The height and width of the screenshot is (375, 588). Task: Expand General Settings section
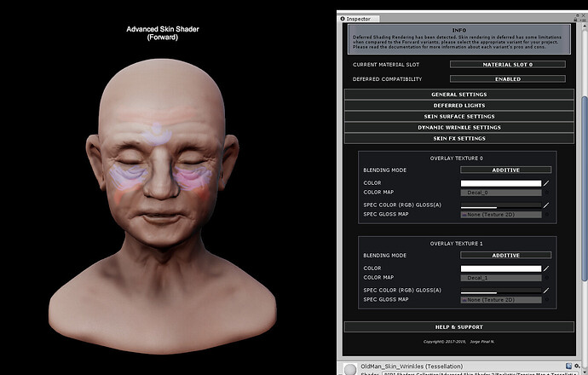pyautogui.click(x=459, y=95)
